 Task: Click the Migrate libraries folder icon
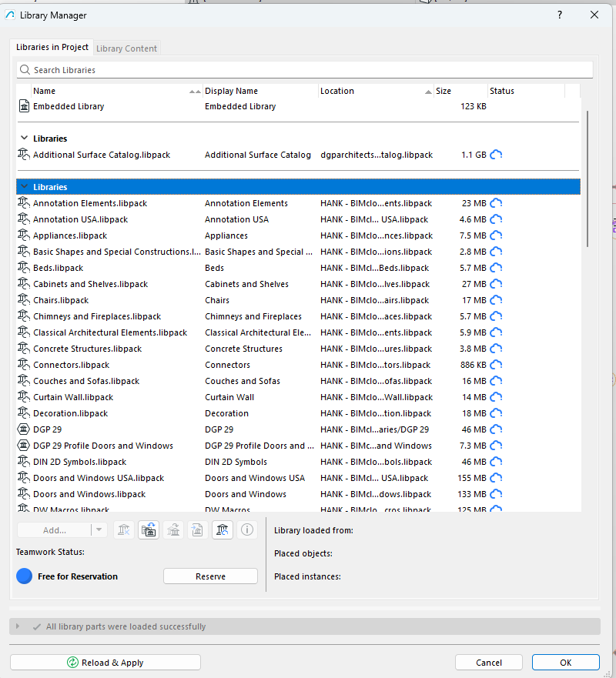tap(149, 529)
